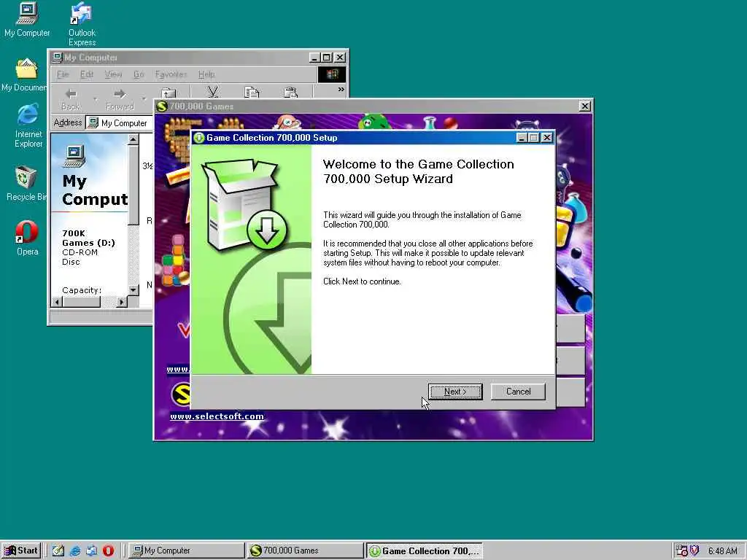Open the Back button history dropdown arrow
Viewport: 747px width, 560px height.
(96, 99)
